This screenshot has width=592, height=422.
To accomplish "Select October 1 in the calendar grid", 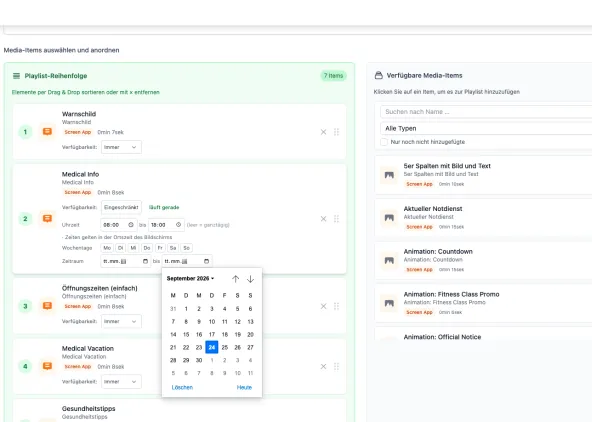I will [x=212, y=360].
